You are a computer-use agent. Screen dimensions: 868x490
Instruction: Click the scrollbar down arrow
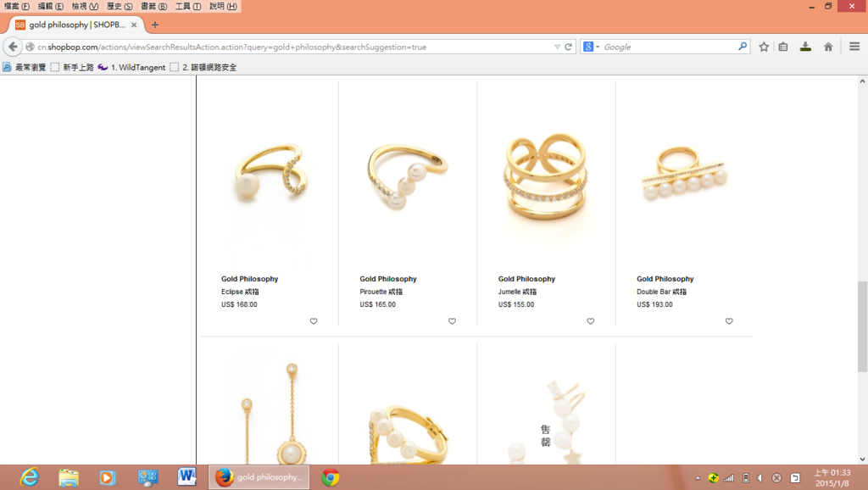coord(862,459)
